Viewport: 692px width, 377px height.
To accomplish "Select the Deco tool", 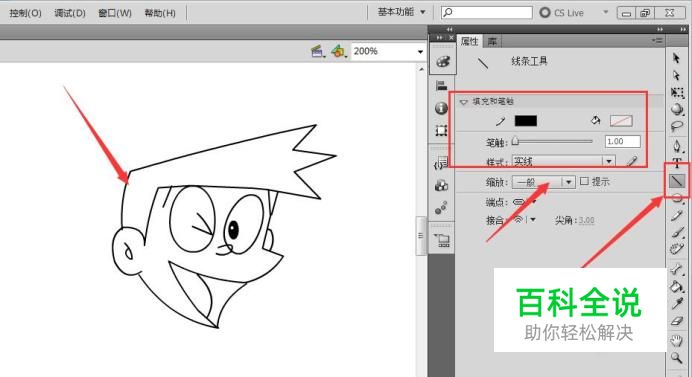I will (x=677, y=249).
